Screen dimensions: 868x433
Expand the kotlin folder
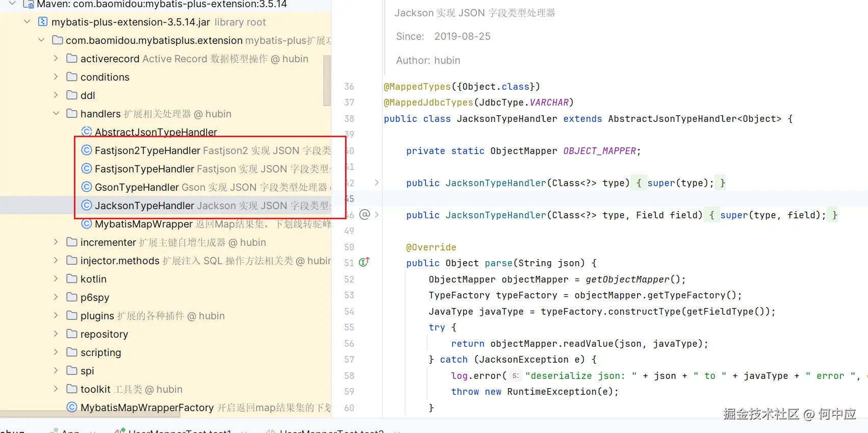(56, 279)
